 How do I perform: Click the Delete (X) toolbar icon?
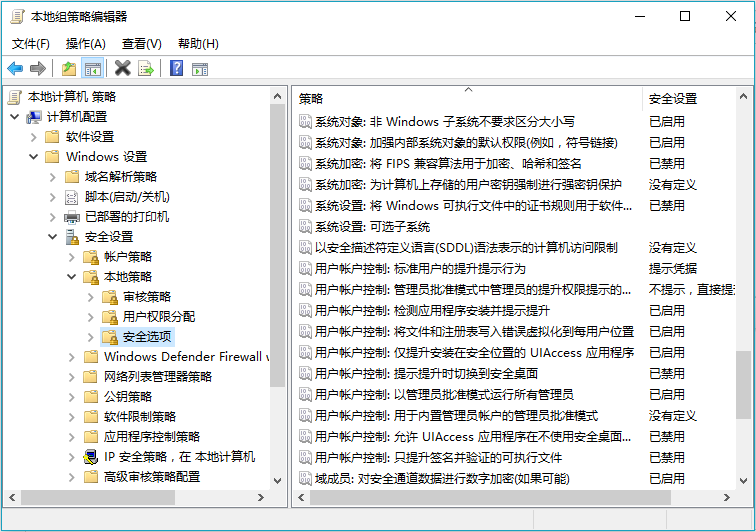click(x=122, y=69)
